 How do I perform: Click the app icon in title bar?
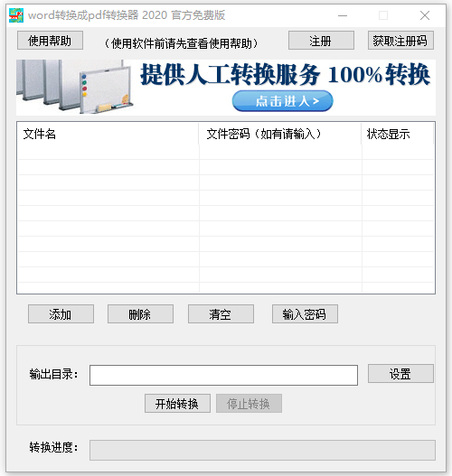16,15
